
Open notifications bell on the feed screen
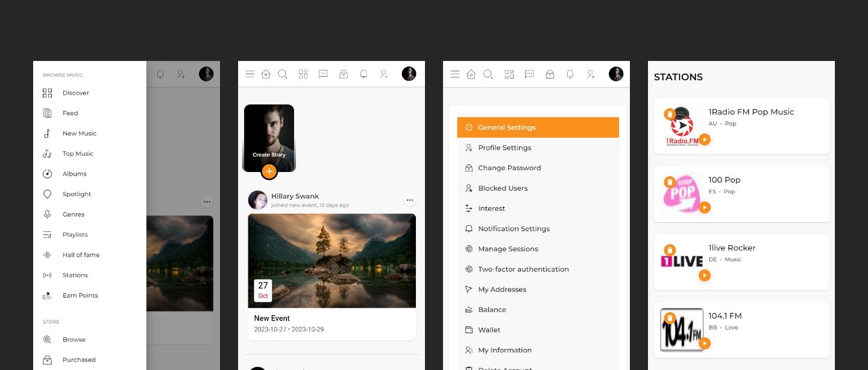363,74
